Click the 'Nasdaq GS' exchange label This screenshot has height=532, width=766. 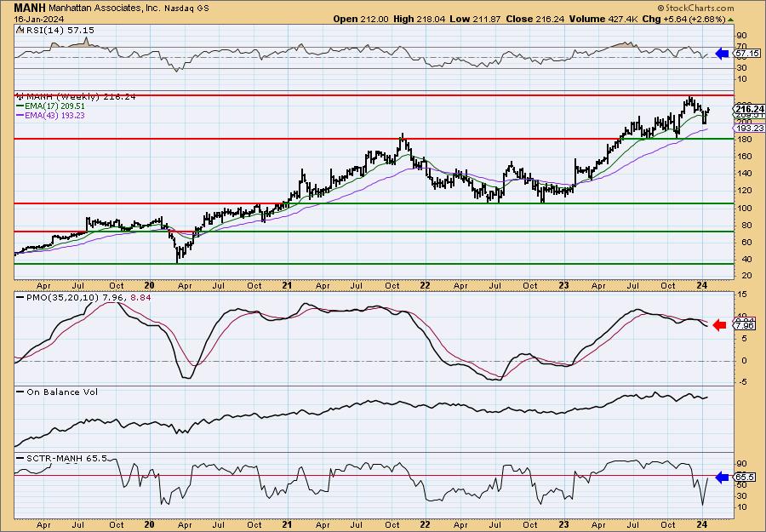pos(186,9)
